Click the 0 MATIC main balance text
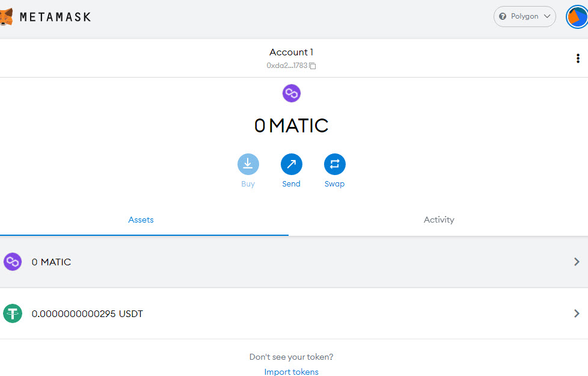588x376 pixels. 291,126
